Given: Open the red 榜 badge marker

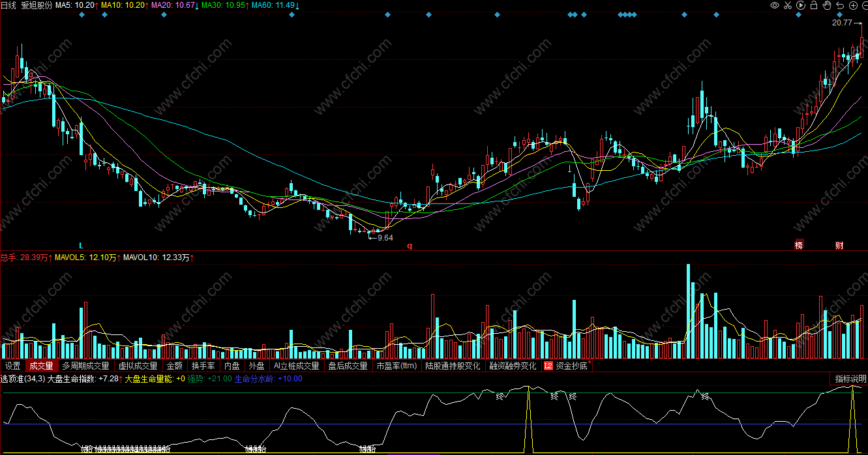Looking at the screenshot, I should [x=798, y=245].
